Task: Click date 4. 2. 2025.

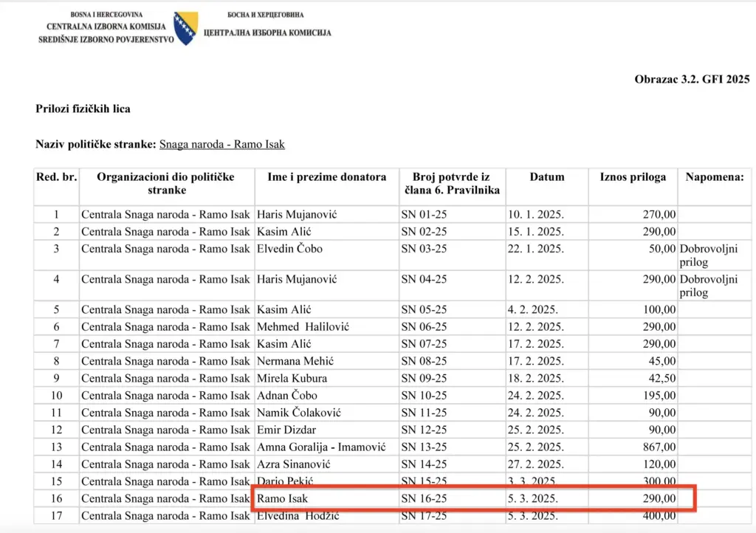Action: click(533, 309)
